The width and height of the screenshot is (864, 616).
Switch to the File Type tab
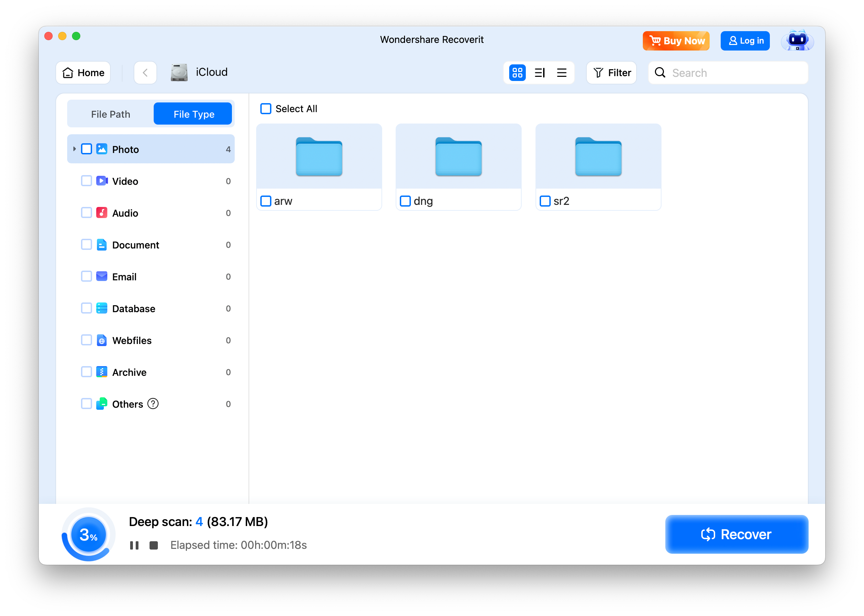(x=193, y=114)
